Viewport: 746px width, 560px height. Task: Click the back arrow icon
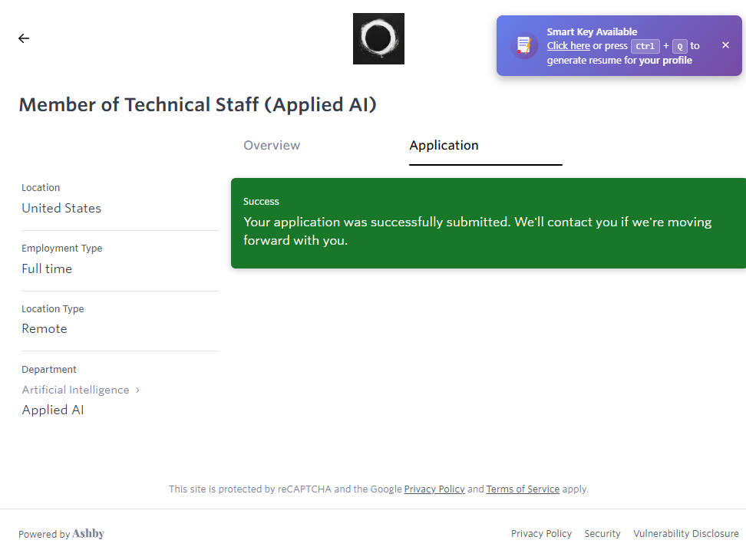(x=24, y=38)
